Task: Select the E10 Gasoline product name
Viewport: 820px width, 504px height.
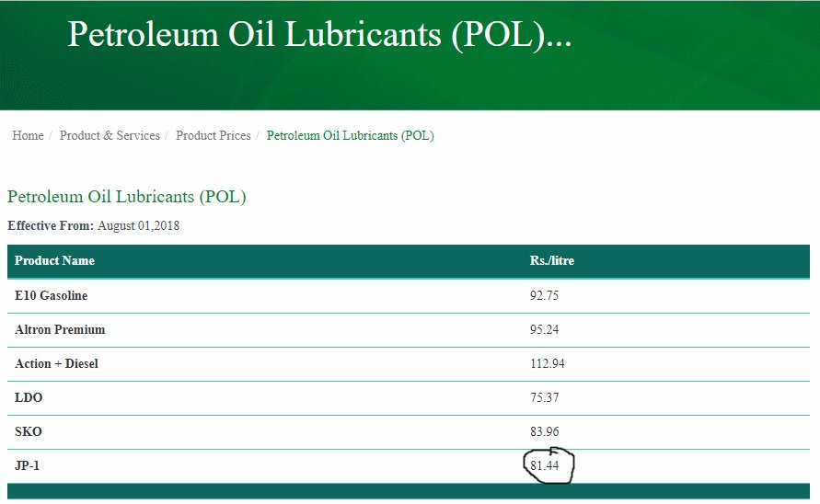Action: (x=51, y=295)
